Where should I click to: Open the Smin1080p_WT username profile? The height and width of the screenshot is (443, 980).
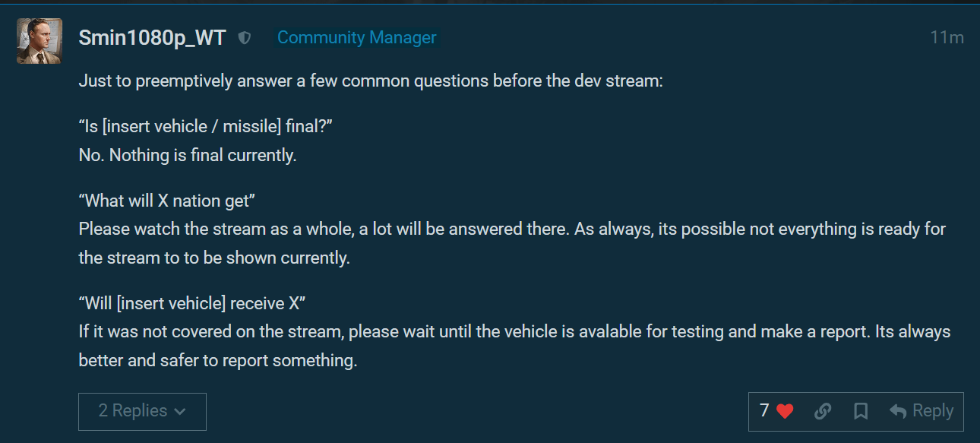pyautogui.click(x=152, y=38)
